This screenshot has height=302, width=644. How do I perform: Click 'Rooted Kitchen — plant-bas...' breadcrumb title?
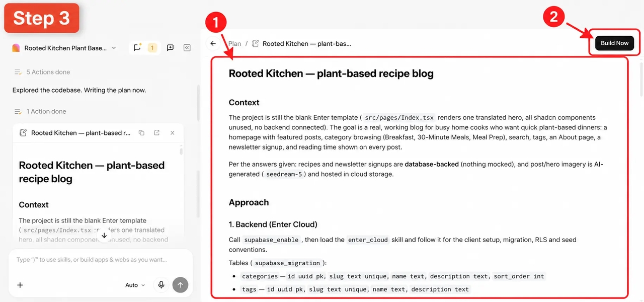pos(307,44)
